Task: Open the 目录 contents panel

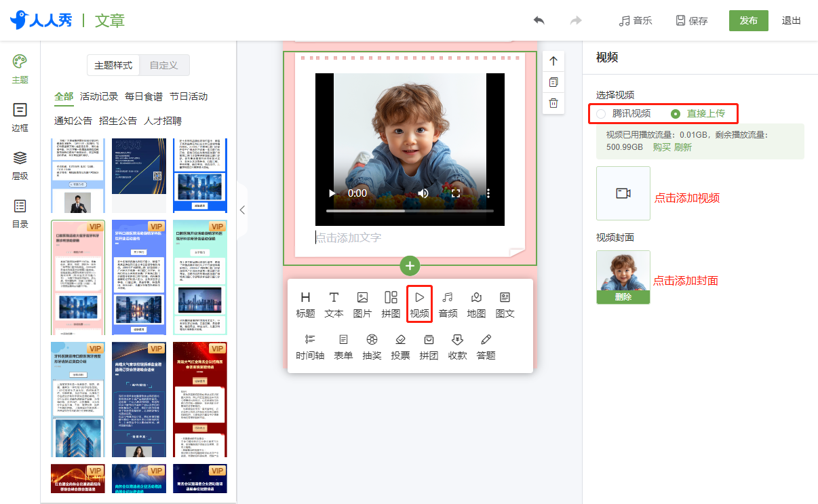Action: [x=20, y=214]
